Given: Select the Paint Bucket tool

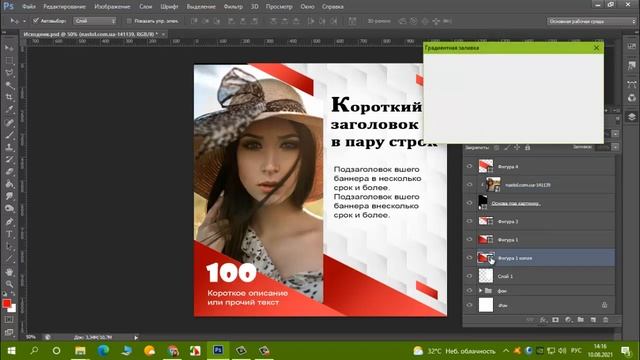Looking at the screenshot, I should coord(9,184).
